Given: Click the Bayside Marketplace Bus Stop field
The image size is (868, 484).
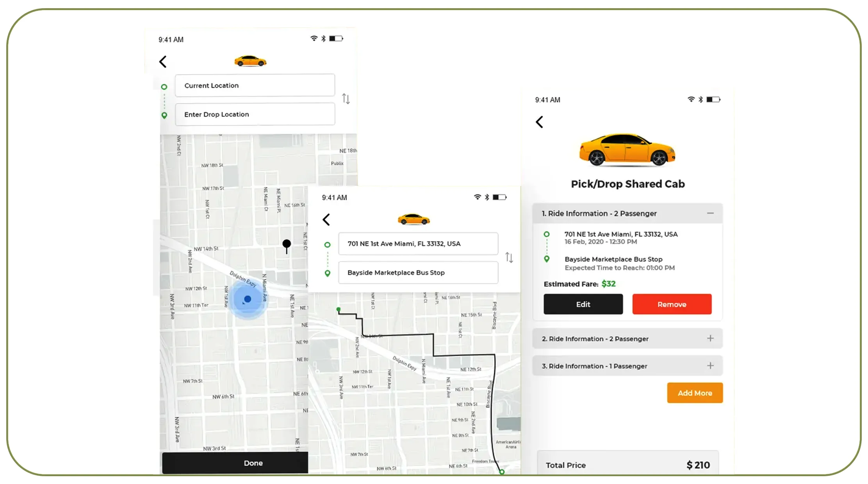Looking at the screenshot, I should pyautogui.click(x=418, y=272).
